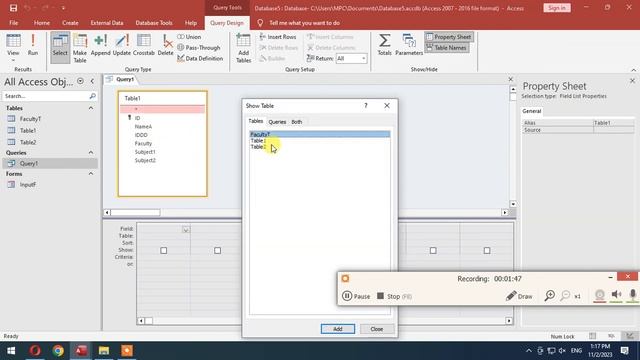The width and height of the screenshot is (640, 360).
Task: Open the Windows Start menu
Action: coord(11,351)
